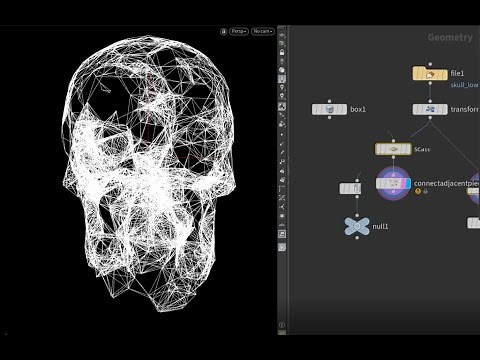Click the output connector of transform node
Viewport: 480px width, 360px height.
[430, 117]
